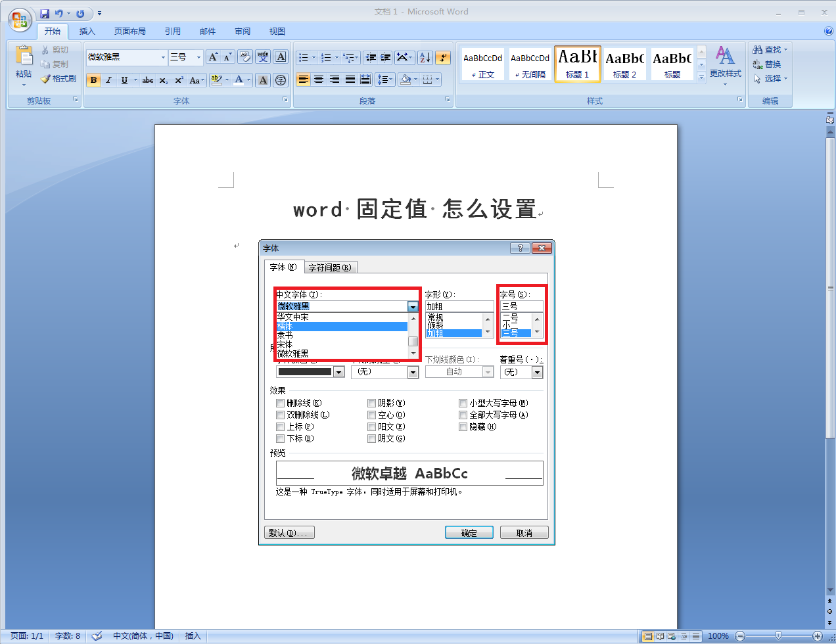Viewport: 836px width, 644px height.
Task: Click the zoom slider in status bar
Action: pyautogui.click(x=778, y=636)
